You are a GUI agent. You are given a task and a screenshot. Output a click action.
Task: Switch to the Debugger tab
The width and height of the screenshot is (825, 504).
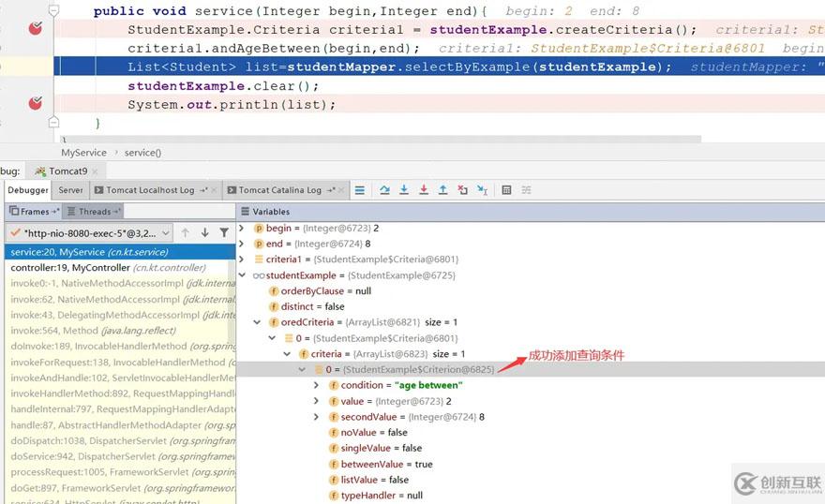click(x=28, y=190)
